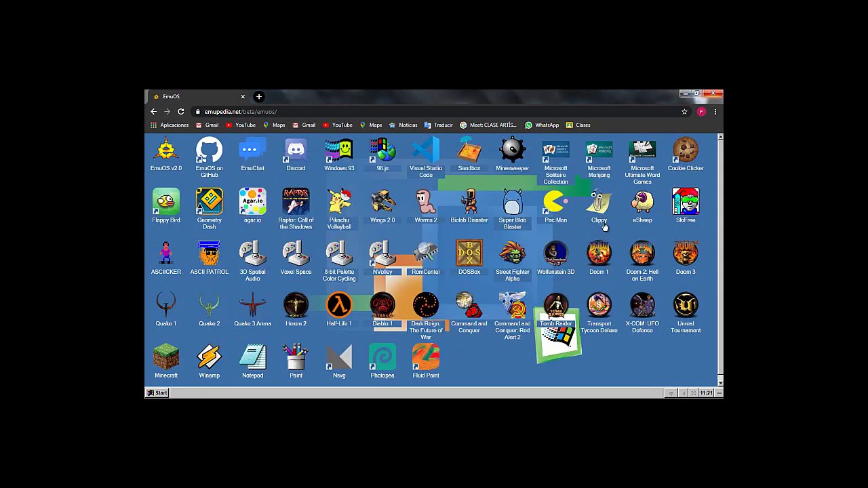Open the Pac-Man icon
Image resolution: width=868 pixels, height=488 pixels.
[x=555, y=206]
